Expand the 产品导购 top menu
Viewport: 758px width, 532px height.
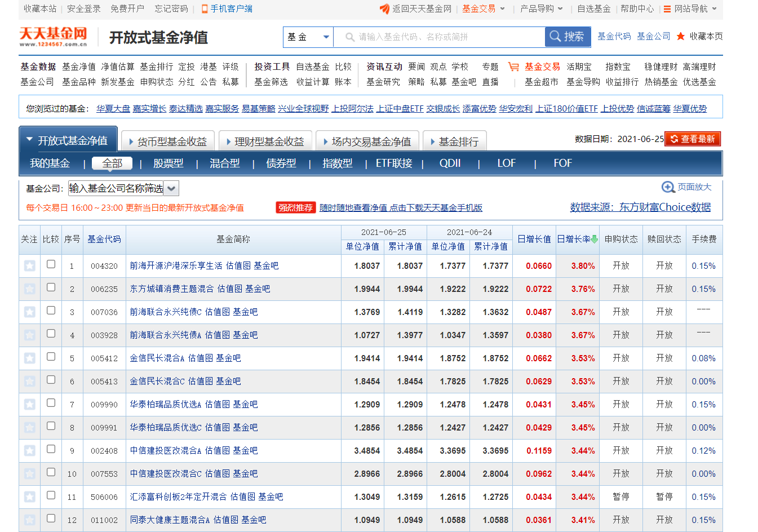[x=542, y=8]
